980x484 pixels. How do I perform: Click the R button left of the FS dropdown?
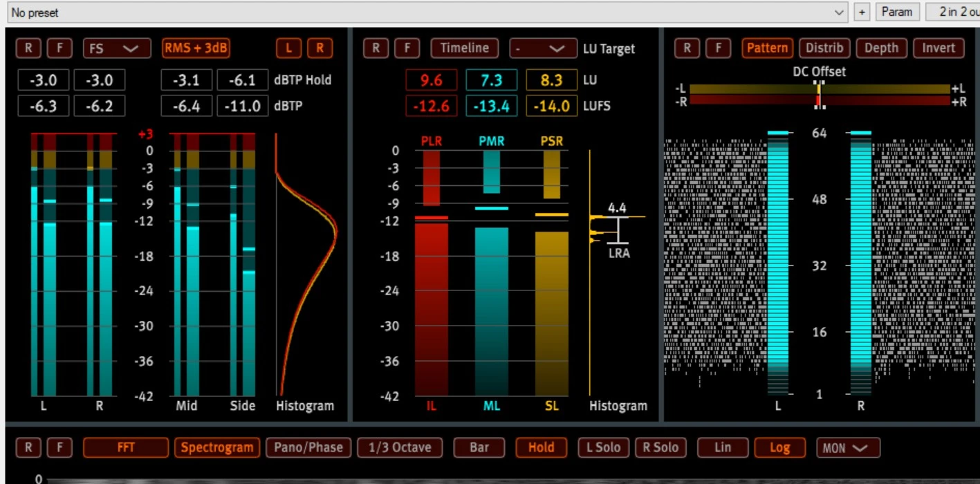[x=28, y=48]
